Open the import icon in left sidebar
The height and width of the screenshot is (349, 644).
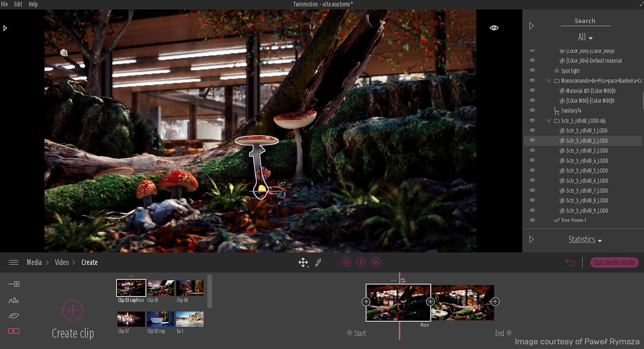point(14,284)
